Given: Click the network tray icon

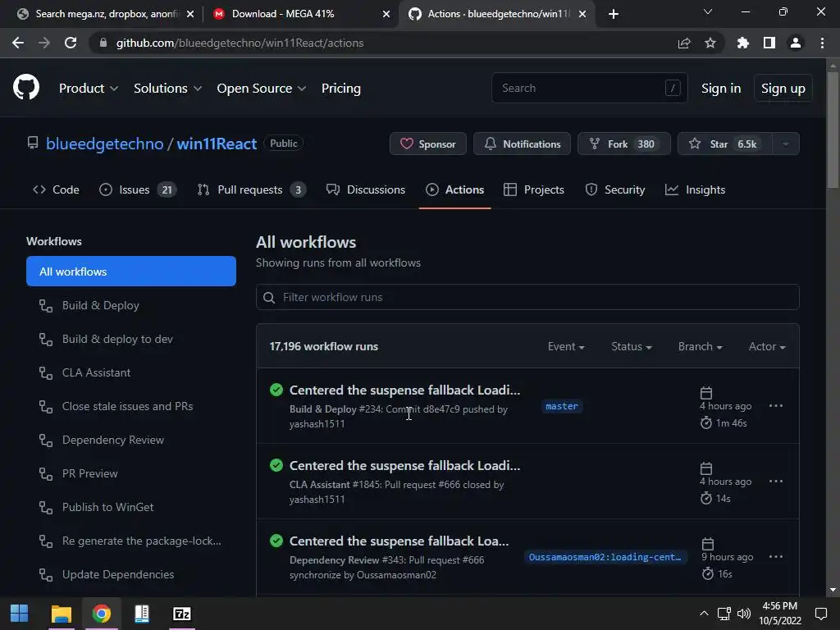Looking at the screenshot, I should [x=724, y=614].
